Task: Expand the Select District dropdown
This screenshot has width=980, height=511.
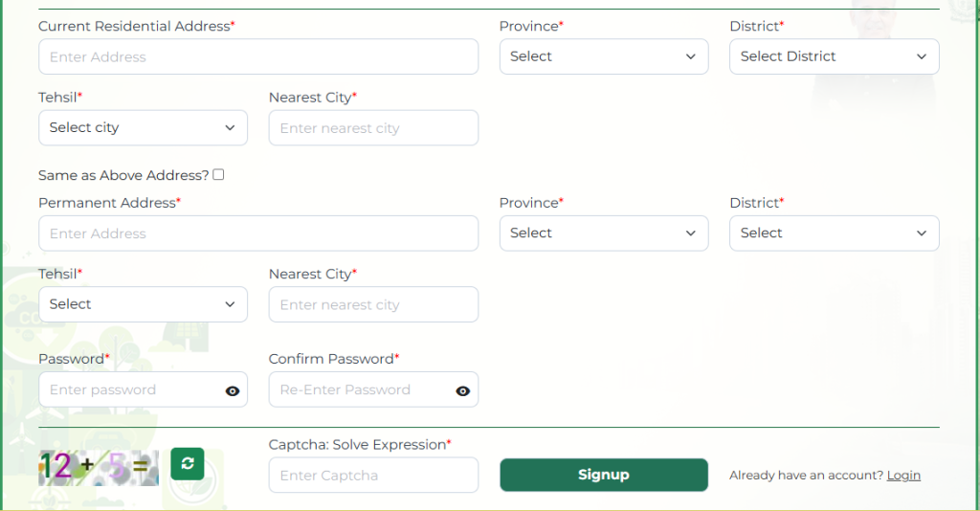Action: point(834,56)
